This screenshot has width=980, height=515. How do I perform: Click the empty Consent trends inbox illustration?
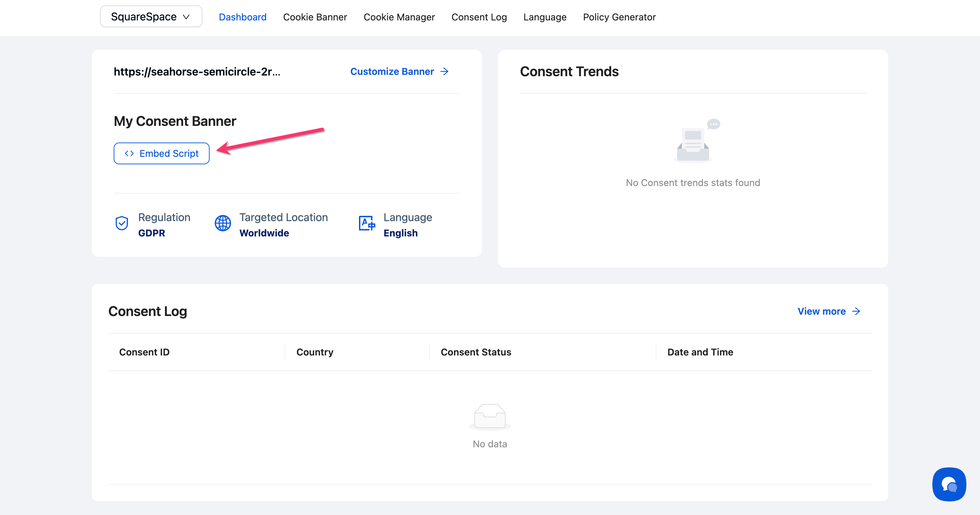693,145
